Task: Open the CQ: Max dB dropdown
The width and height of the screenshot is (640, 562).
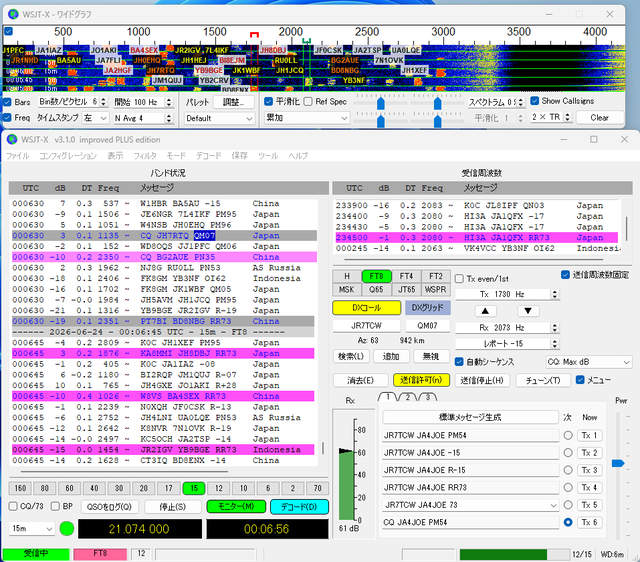Action: (x=589, y=362)
